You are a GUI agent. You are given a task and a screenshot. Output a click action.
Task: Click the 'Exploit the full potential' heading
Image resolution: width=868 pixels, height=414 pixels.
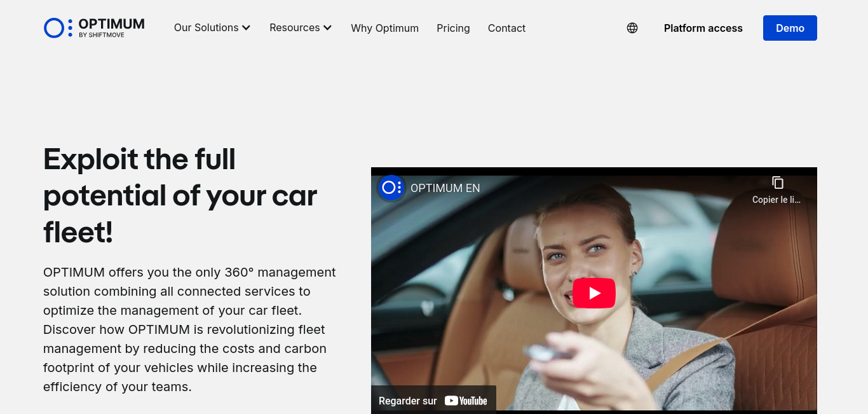point(180,195)
